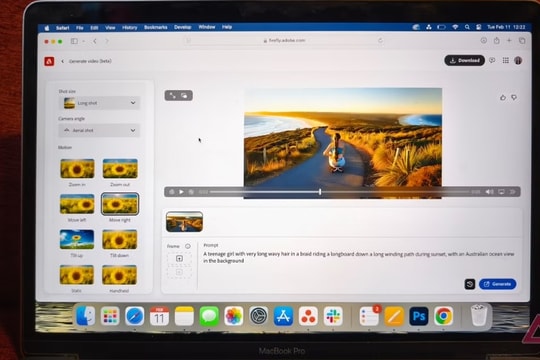This screenshot has width=540, height=360.
Task: Open the Bookmarks menu
Action: [156, 27]
